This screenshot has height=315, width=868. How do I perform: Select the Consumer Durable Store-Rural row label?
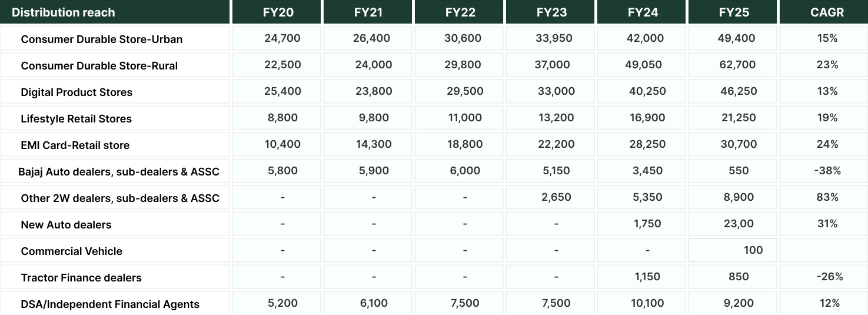coord(99,66)
